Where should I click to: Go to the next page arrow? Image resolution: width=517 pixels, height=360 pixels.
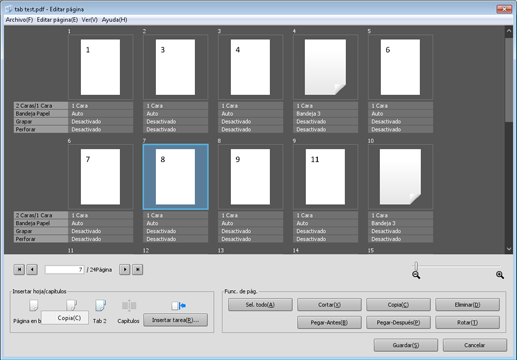click(125, 269)
